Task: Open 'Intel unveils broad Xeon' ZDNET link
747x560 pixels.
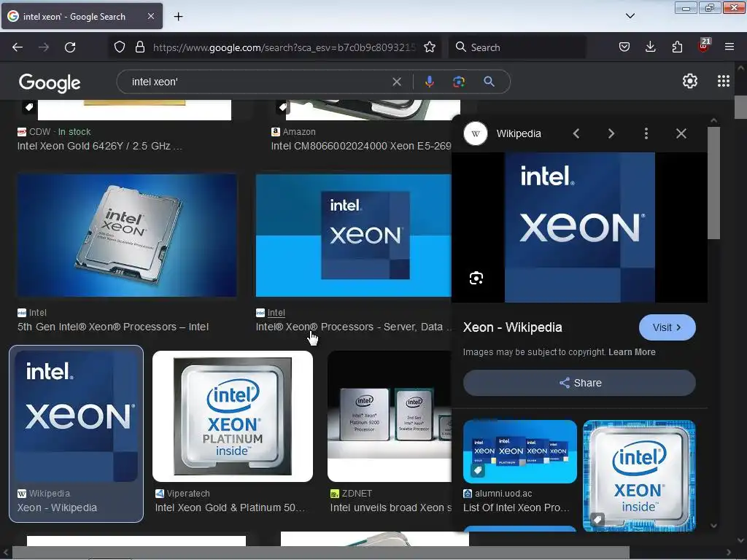Action: tap(391, 507)
